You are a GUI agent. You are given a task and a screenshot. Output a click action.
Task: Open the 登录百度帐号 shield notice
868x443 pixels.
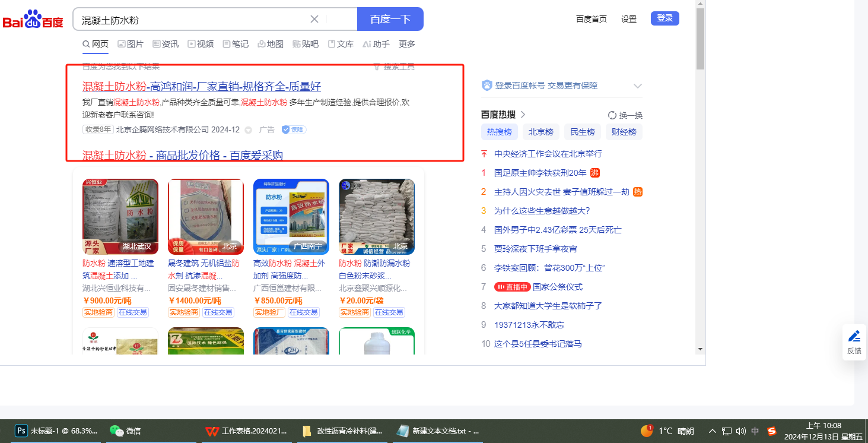[x=540, y=86]
